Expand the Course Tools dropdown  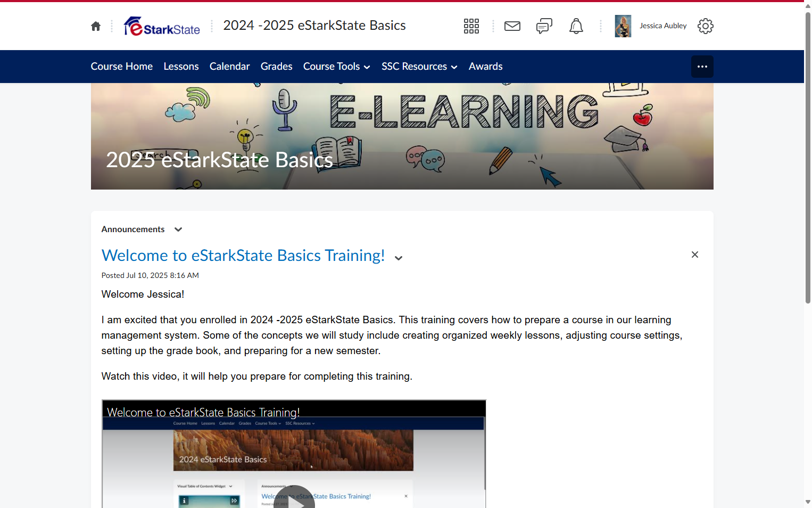[x=337, y=67]
